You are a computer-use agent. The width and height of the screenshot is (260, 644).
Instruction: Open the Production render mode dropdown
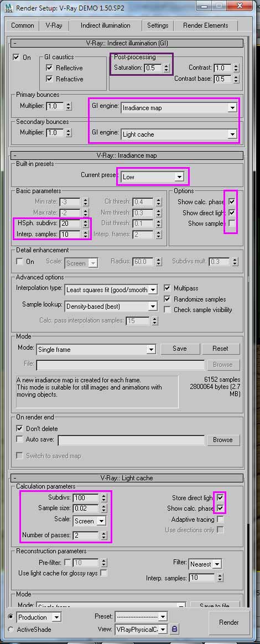tap(39, 617)
